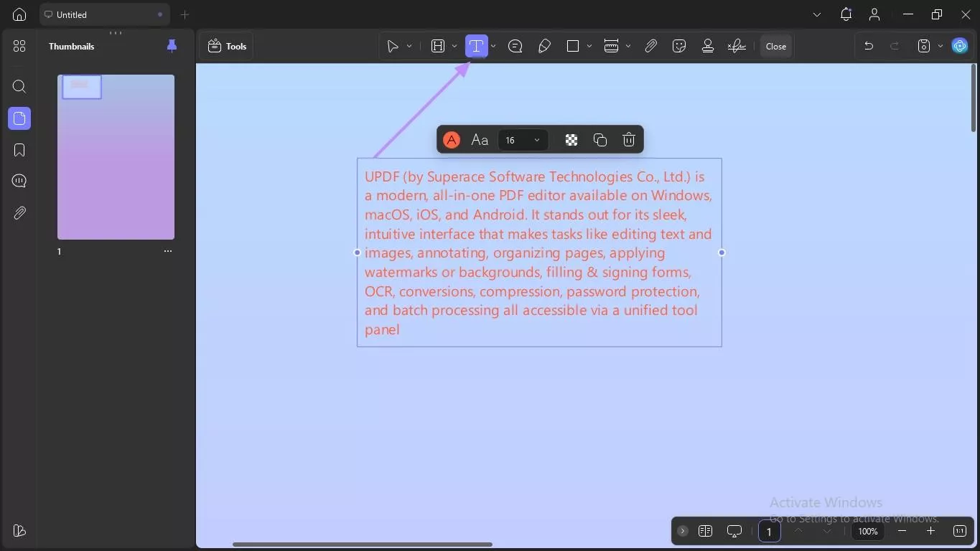980x551 pixels.
Task: Zoom in using the plus button
Action: click(930, 531)
